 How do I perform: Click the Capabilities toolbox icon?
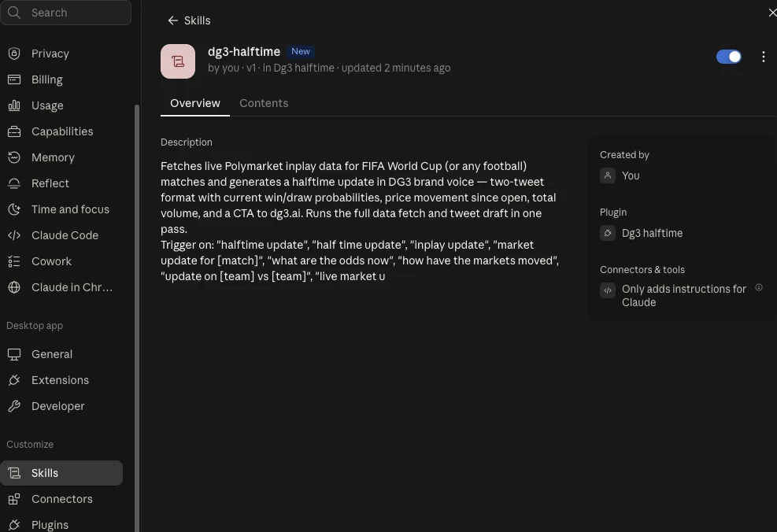(x=14, y=131)
